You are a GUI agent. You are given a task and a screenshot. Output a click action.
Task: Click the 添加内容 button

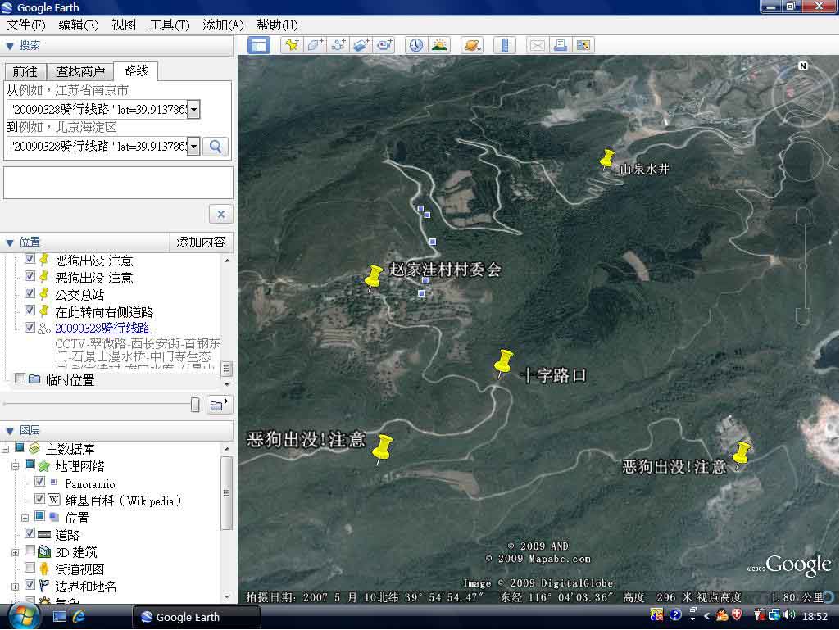pos(201,242)
